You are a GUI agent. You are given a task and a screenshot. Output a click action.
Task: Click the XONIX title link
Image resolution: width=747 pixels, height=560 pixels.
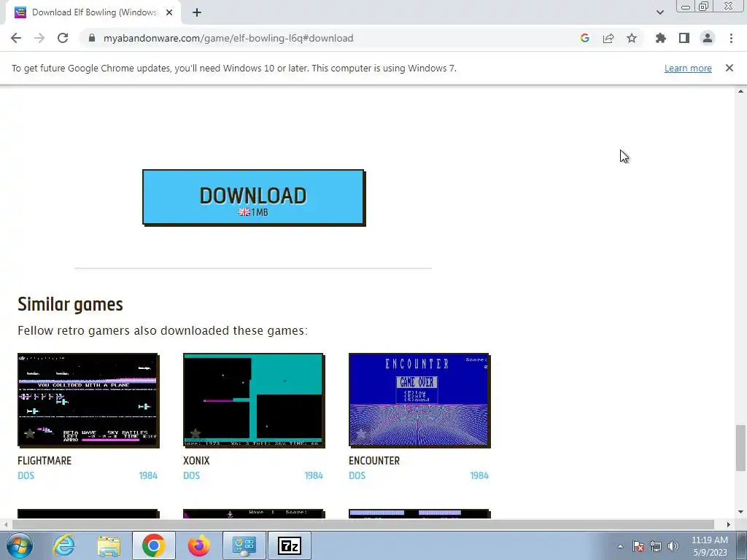click(196, 461)
